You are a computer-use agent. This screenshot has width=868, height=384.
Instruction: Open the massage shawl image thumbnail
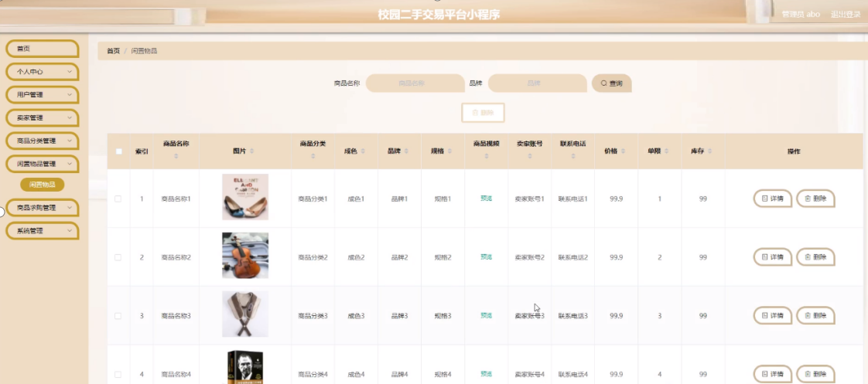(245, 314)
